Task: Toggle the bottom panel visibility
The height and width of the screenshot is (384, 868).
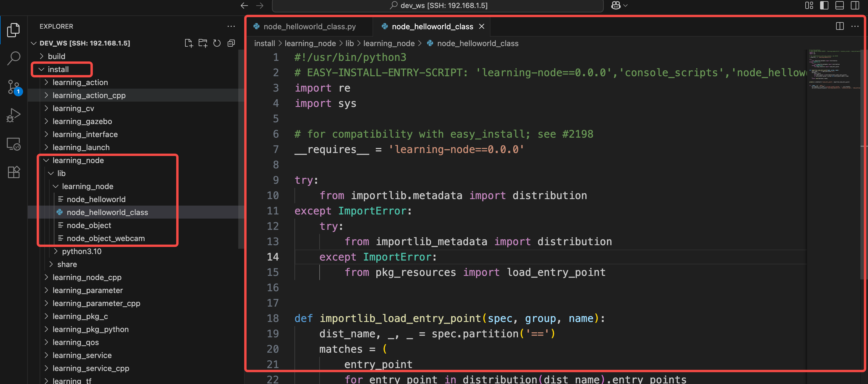Action: tap(839, 5)
